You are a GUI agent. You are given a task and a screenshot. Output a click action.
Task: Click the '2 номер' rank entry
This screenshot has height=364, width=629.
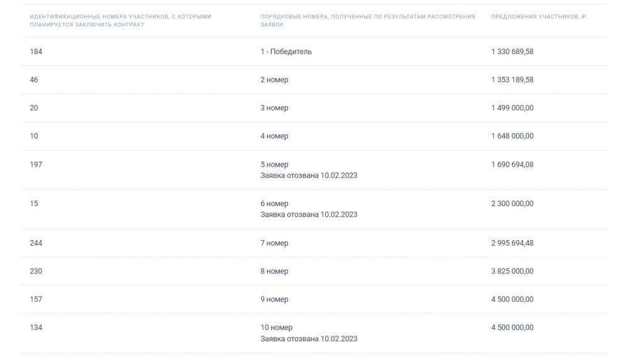pos(274,80)
